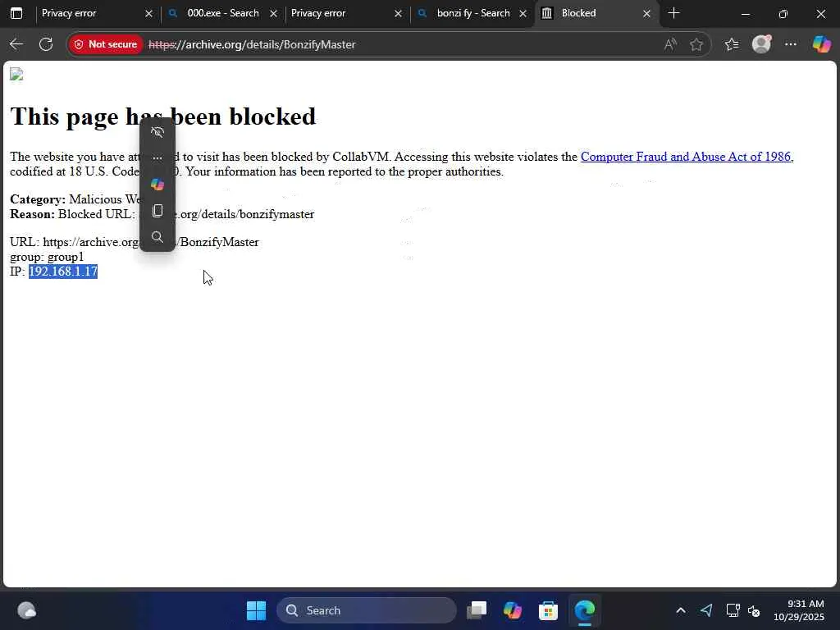The width and height of the screenshot is (840, 630).
Task: Search the web for selected text
Action: [x=157, y=237]
